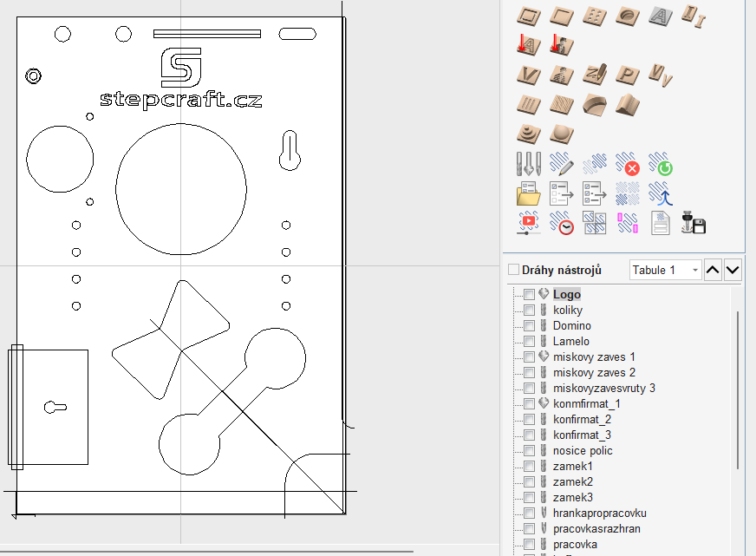
Task: Move toolpath down with down-arrow button
Action: click(x=733, y=270)
